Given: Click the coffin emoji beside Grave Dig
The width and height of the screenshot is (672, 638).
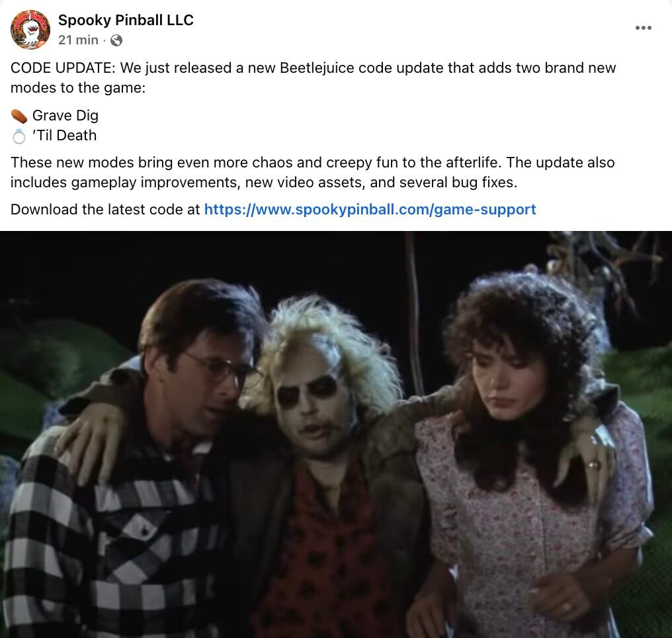Looking at the screenshot, I should pos(19,116).
